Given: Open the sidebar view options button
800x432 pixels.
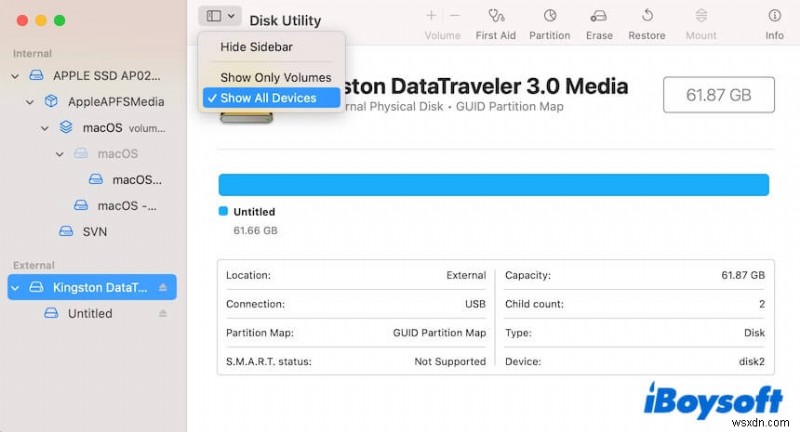Looking at the screenshot, I should (219, 16).
